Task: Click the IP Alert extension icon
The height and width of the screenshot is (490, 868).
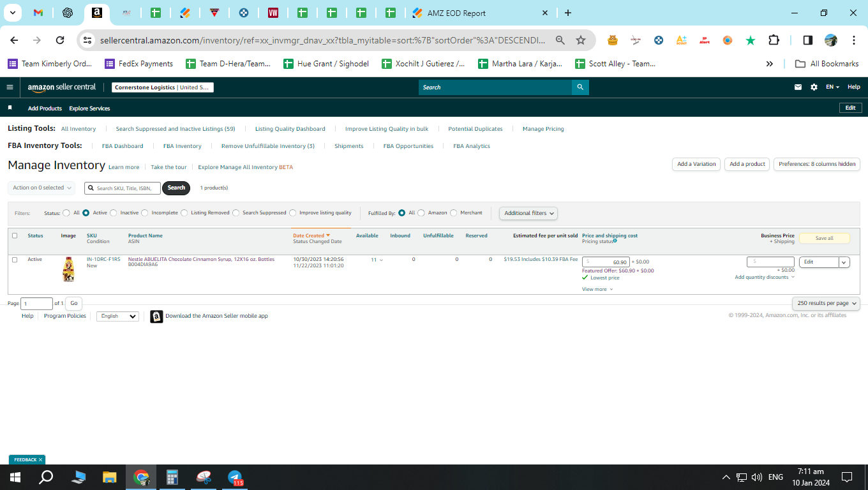Action: coord(705,40)
